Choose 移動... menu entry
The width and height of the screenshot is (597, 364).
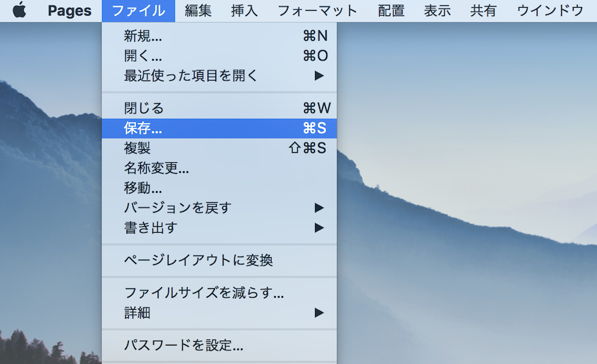219,188
